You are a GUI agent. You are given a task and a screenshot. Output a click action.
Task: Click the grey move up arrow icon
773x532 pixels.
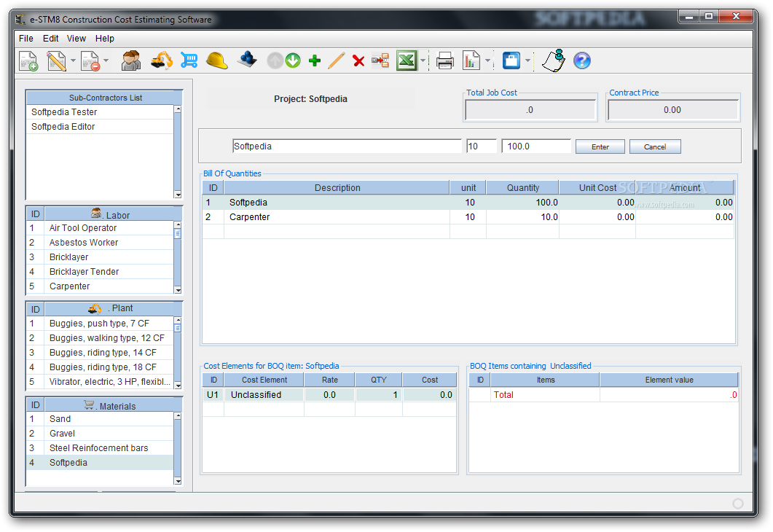coord(275,60)
